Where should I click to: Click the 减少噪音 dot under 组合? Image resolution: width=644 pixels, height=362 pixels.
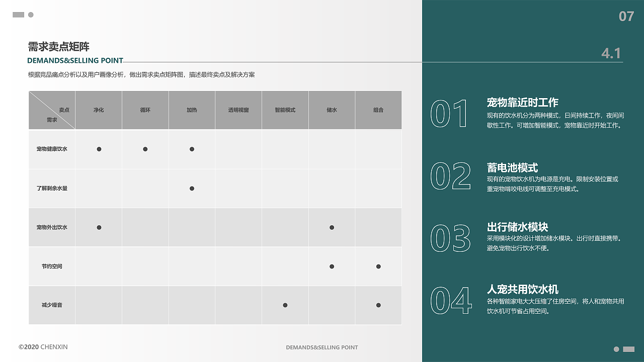click(x=378, y=305)
